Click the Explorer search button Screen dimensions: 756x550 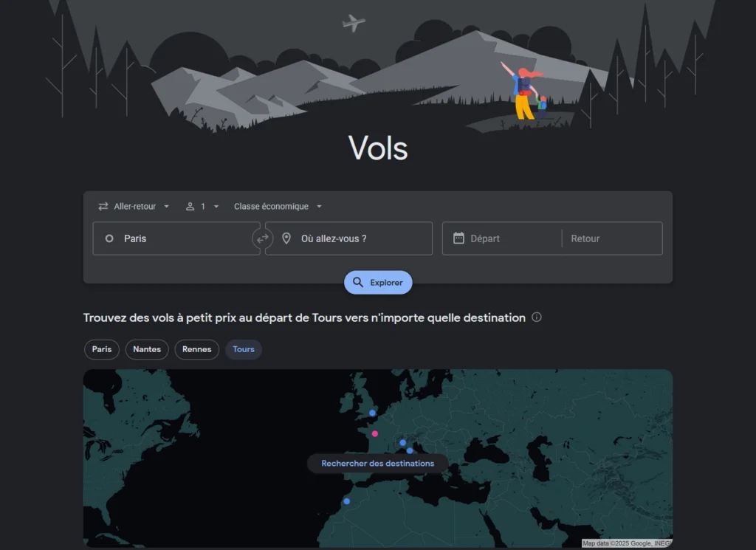tap(378, 283)
